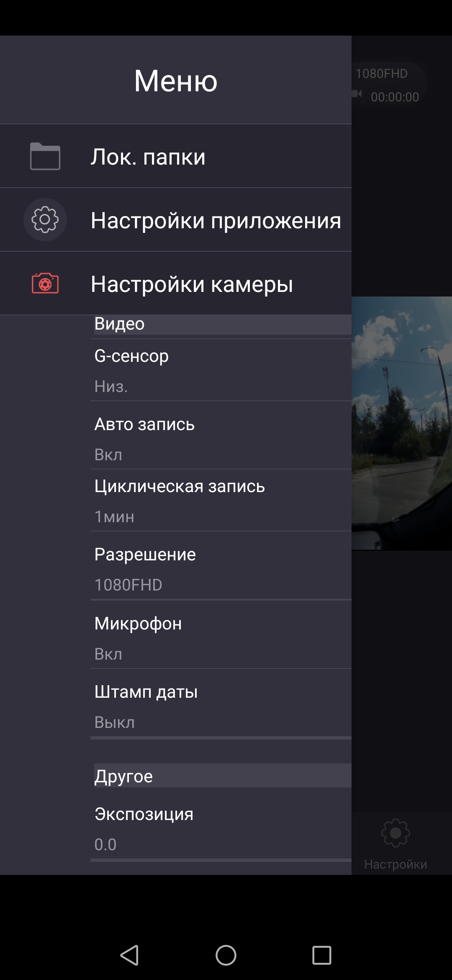The height and width of the screenshot is (980, 452).
Task: Select the Настройки приложения menu item
Action: (176, 220)
